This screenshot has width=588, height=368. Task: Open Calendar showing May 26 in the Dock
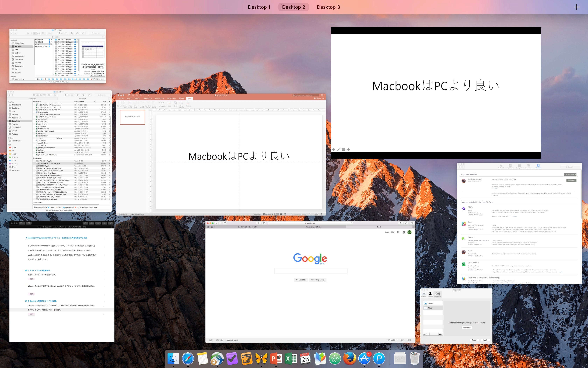pyautogui.click(x=305, y=358)
